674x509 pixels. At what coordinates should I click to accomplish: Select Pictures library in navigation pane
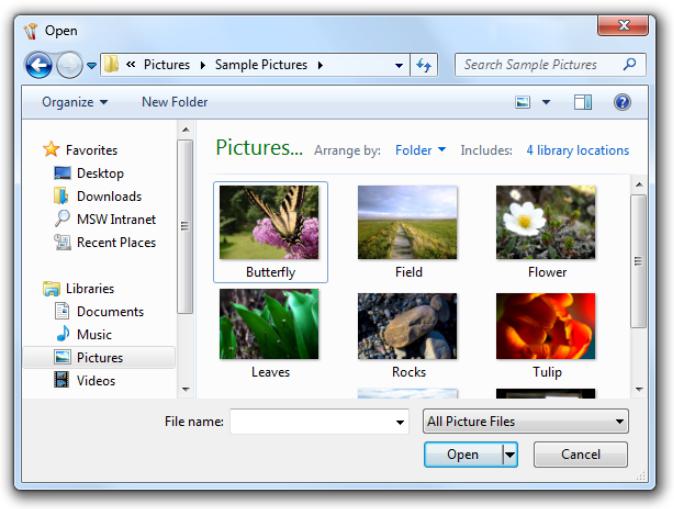[x=100, y=358]
